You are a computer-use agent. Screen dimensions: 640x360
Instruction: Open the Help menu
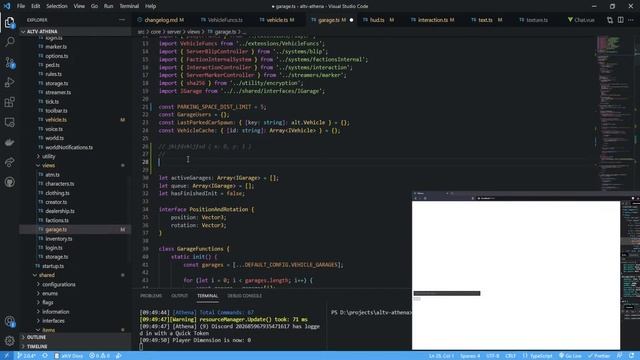coord(151,6)
